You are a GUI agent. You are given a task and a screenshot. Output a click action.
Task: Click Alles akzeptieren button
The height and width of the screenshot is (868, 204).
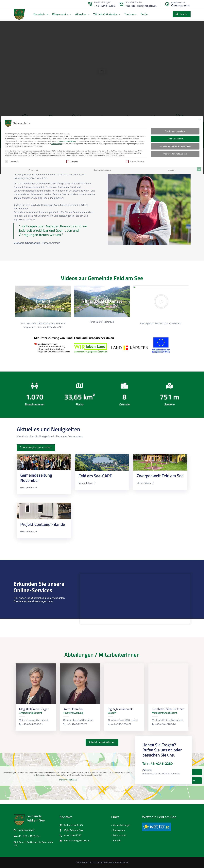coord(175,139)
